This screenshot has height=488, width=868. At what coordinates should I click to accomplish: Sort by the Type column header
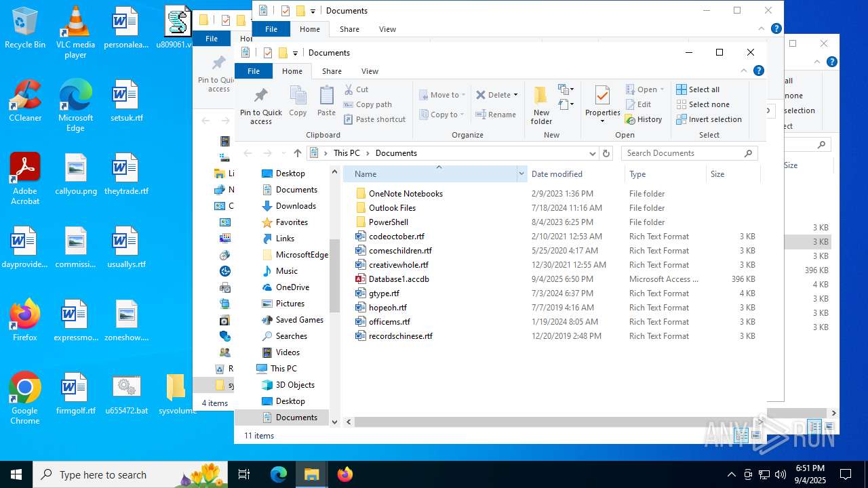point(665,174)
